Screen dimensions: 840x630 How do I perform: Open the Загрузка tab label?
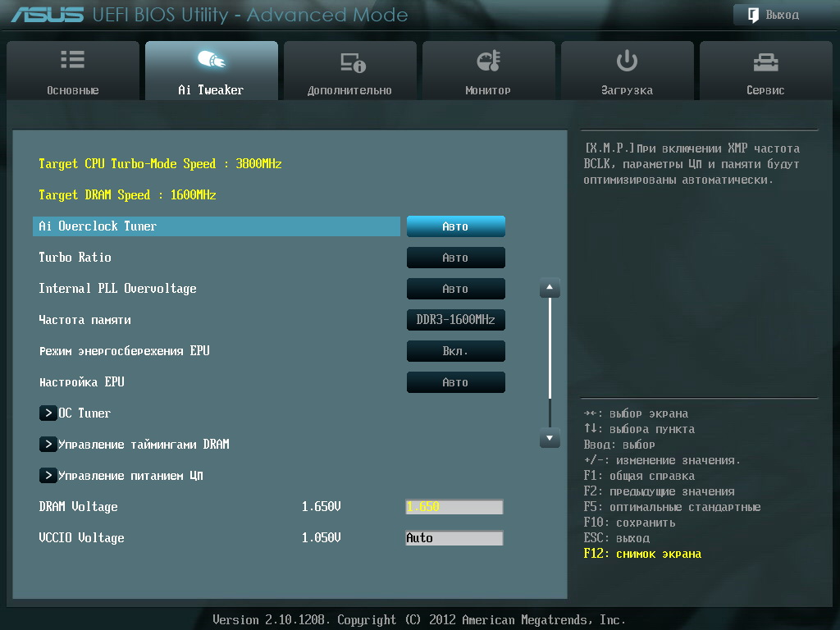(627, 90)
